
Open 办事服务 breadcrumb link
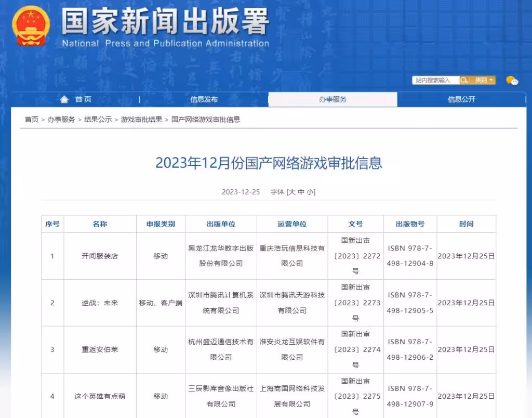click(61, 120)
